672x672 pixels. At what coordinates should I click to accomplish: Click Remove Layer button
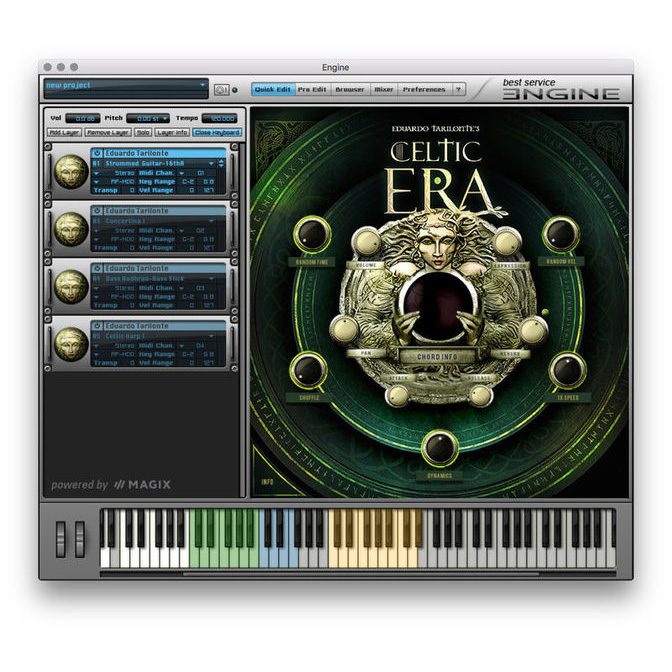[108, 132]
